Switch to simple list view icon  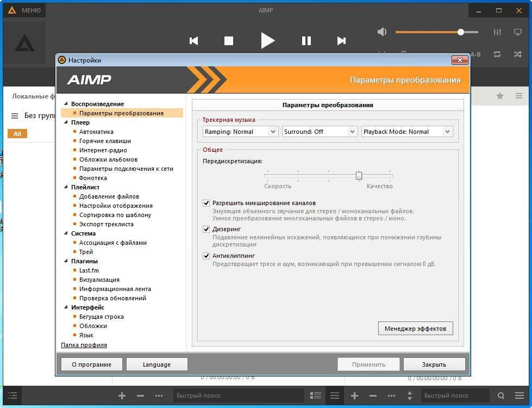click(x=335, y=395)
